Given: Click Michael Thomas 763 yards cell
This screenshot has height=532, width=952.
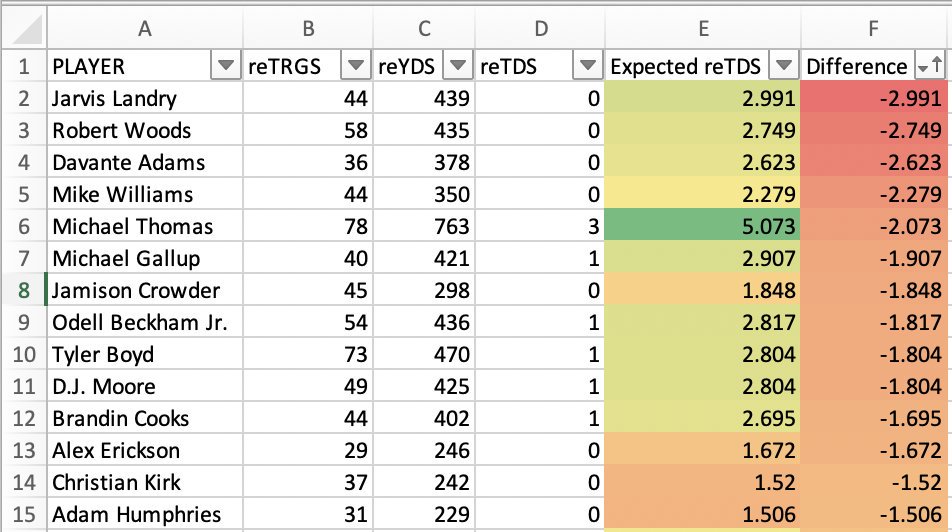Looking at the screenshot, I should pyautogui.click(x=424, y=227).
